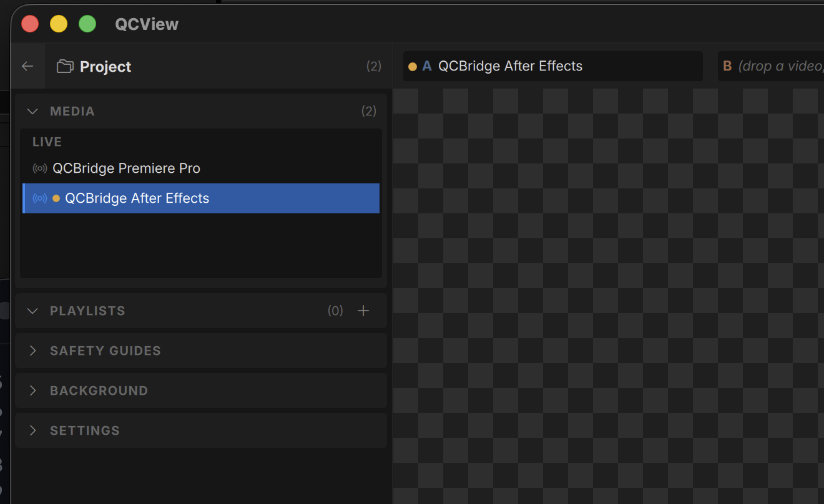
Task: Click the green full-screen window button
Action: click(x=87, y=24)
